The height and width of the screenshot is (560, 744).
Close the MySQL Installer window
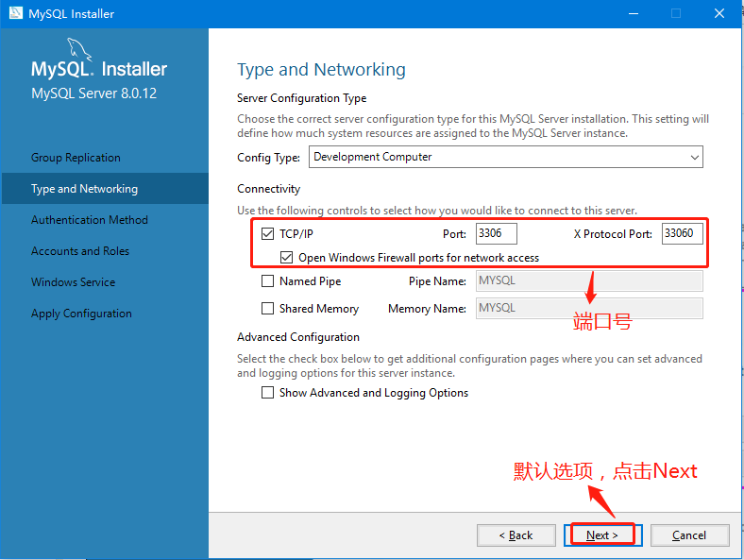tap(719, 13)
